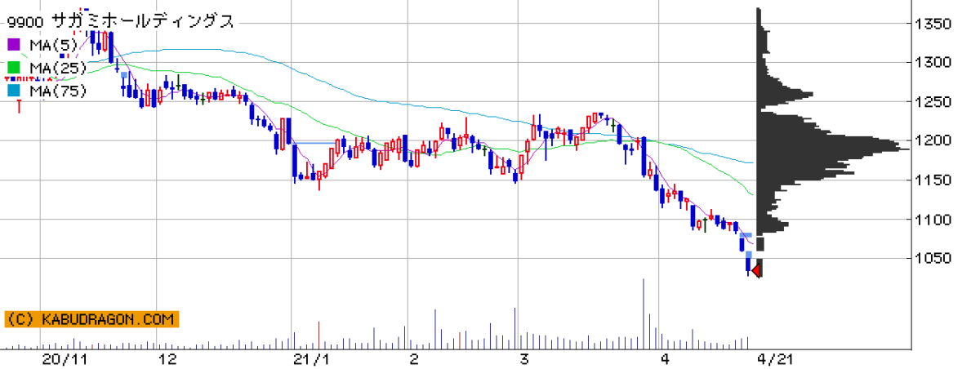Click the 21/1 date axis label

(x=311, y=359)
